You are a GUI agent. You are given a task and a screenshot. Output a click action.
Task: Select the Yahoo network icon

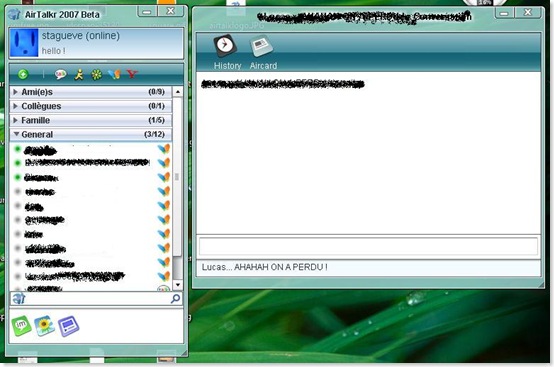point(132,74)
